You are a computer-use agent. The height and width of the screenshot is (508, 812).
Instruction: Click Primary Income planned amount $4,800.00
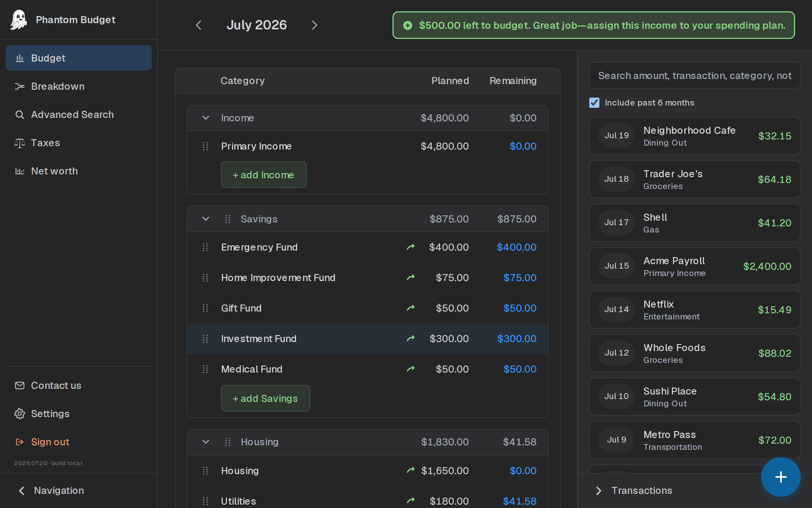pos(445,146)
